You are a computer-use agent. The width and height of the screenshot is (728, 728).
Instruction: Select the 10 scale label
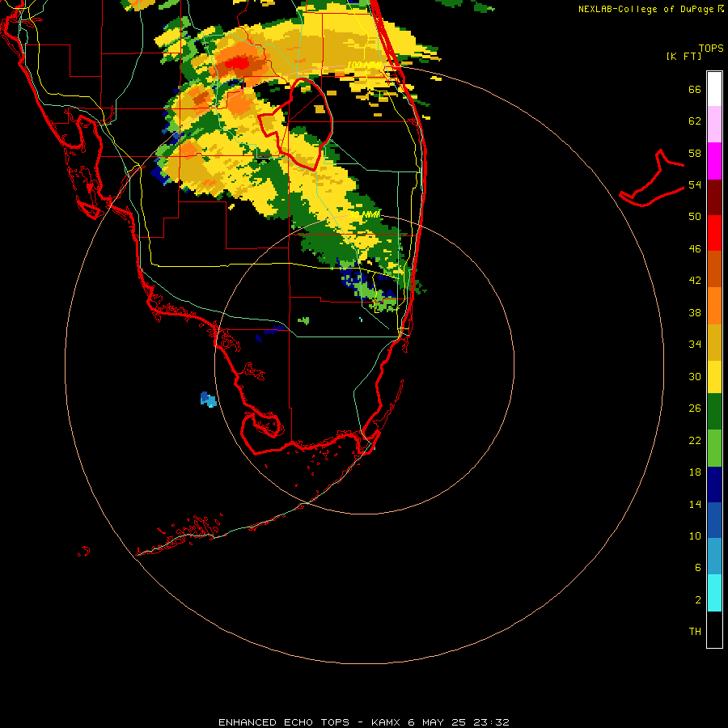695,535
